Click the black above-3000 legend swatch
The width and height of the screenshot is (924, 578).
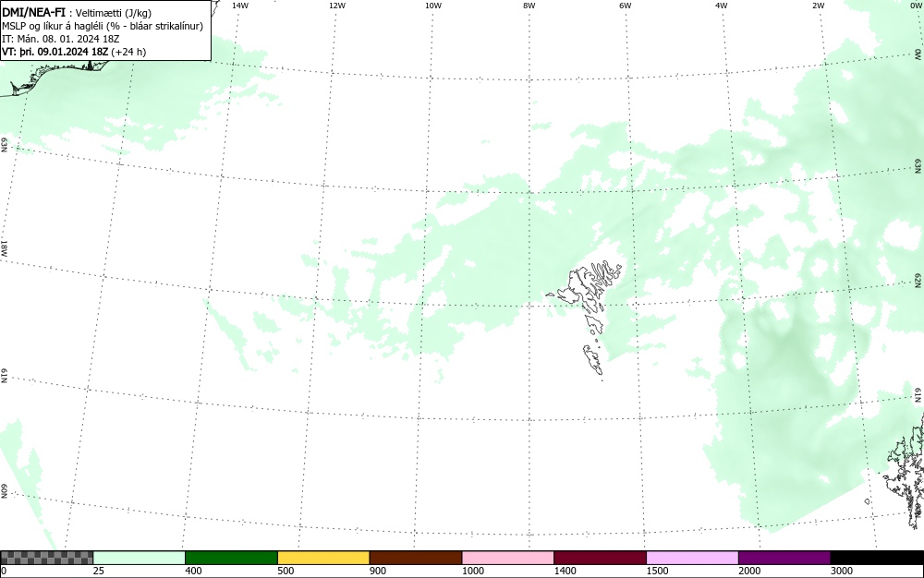877,558
